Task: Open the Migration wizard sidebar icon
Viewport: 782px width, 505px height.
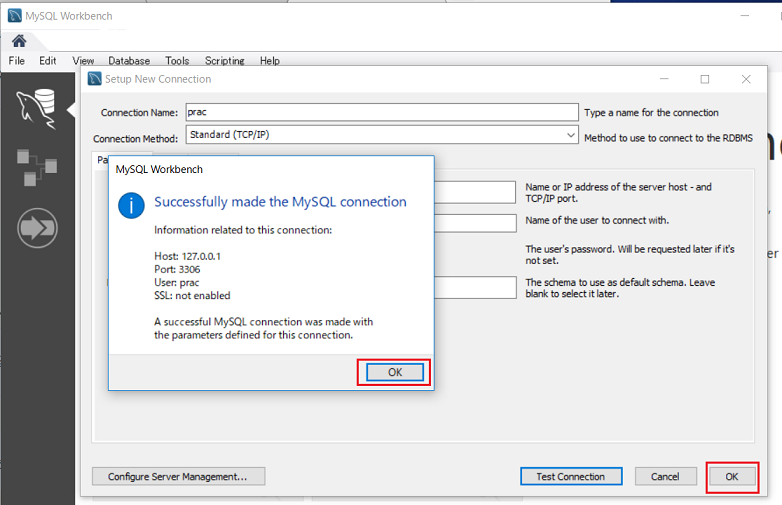Action: pyautogui.click(x=37, y=228)
